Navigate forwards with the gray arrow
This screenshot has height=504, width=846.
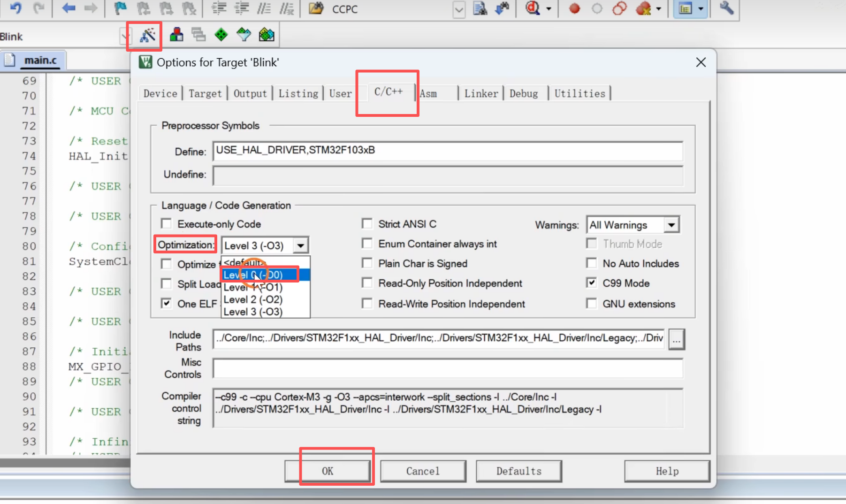91,8
